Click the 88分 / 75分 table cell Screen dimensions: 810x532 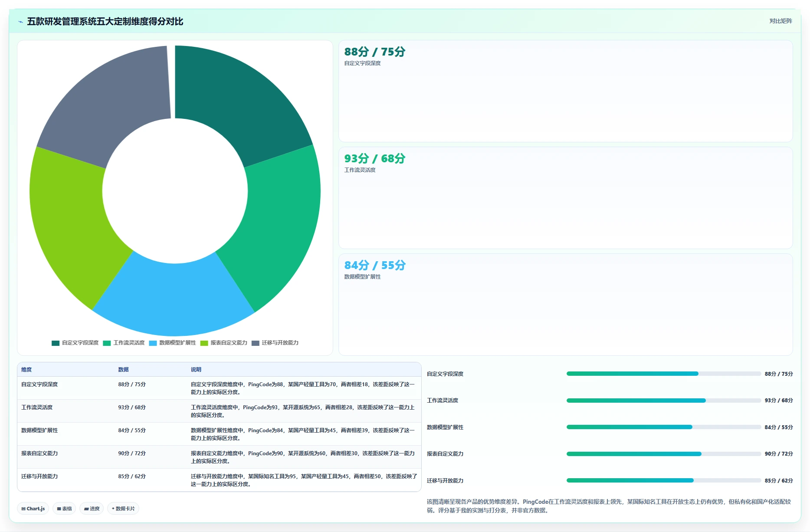click(x=132, y=384)
